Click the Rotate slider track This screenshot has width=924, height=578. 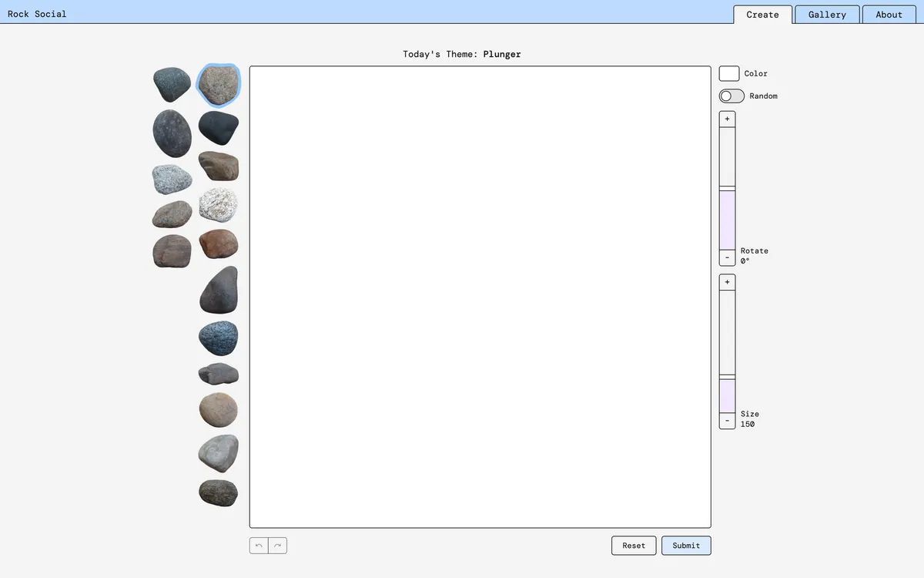pos(727,188)
